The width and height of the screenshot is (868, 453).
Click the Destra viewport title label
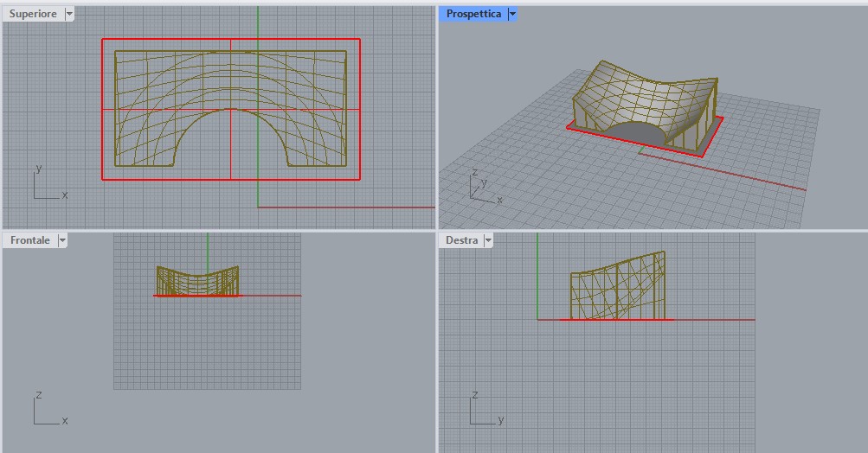point(462,240)
